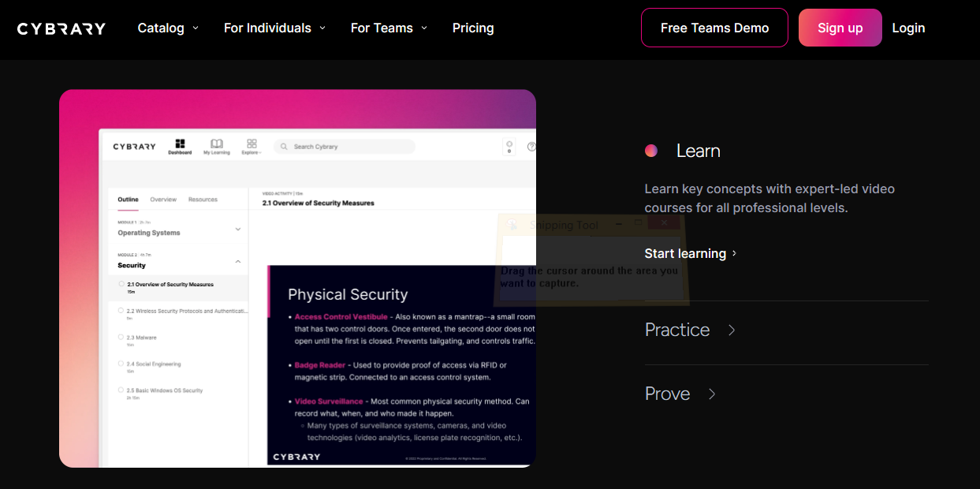Image resolution: width=980 pixels, height=489 pixels.
Task: Select the 2.1 Overview of Security Measures circle
Action: pos(121,284)
